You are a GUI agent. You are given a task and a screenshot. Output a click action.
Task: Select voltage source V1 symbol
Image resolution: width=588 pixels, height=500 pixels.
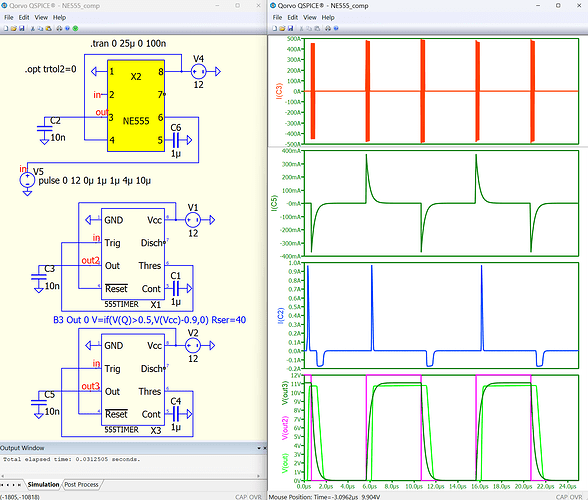[193, 220]
